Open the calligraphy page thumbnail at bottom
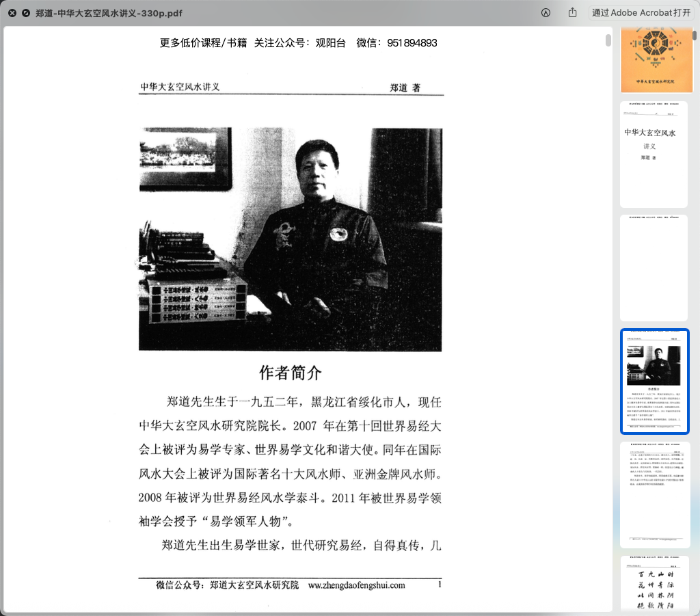This screenshot has height=616, width=700. (x=653, y=585)
